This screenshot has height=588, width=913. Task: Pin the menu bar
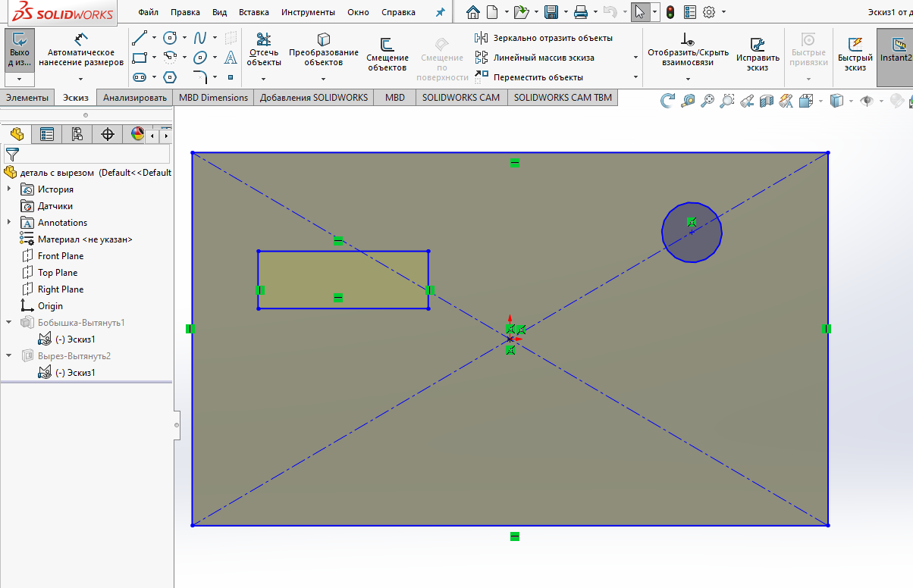point(440,12)
